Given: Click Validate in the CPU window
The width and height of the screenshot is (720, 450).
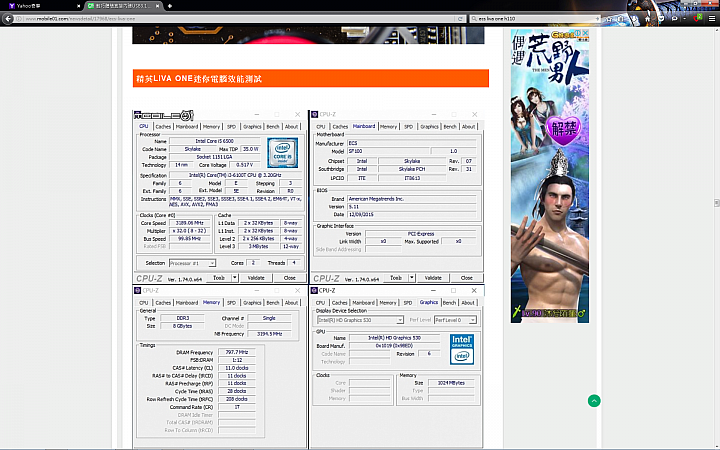Looking at the screenshot, I should coord(256,278).
